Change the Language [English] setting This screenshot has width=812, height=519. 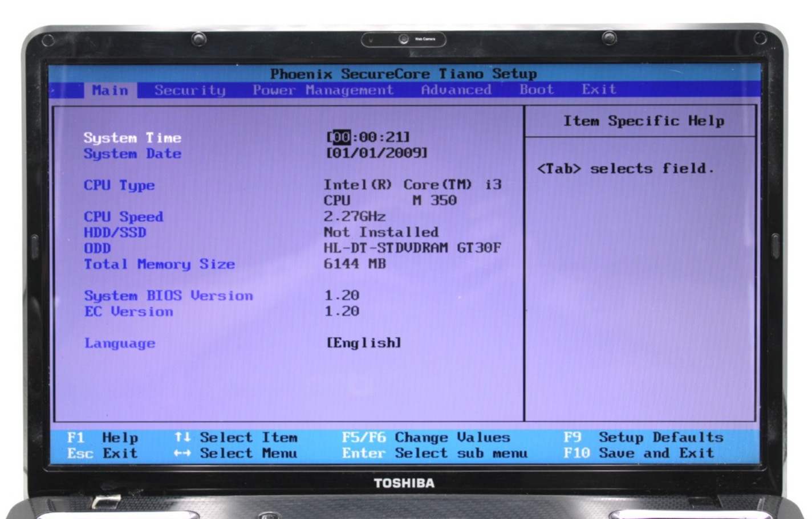click(364, 342)
